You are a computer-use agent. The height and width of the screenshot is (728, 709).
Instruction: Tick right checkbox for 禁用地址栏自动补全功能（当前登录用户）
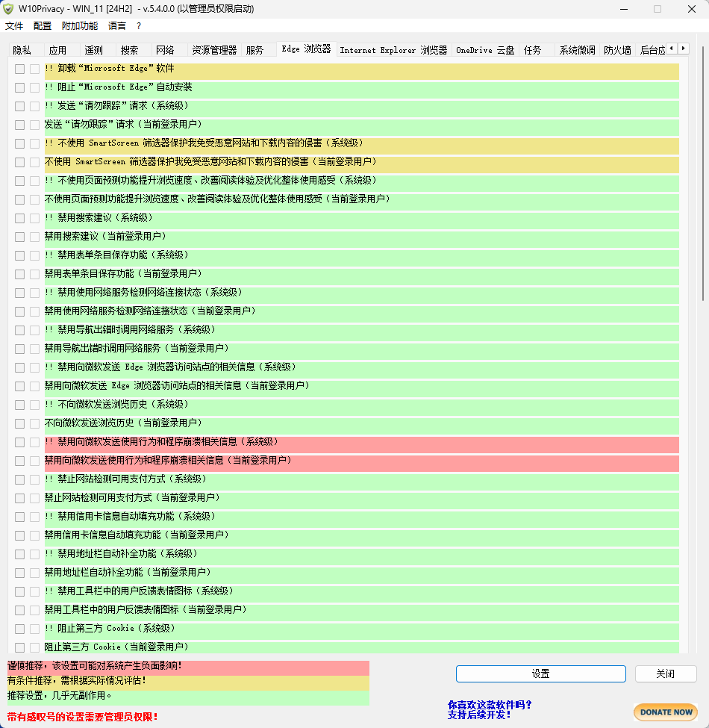34,573
